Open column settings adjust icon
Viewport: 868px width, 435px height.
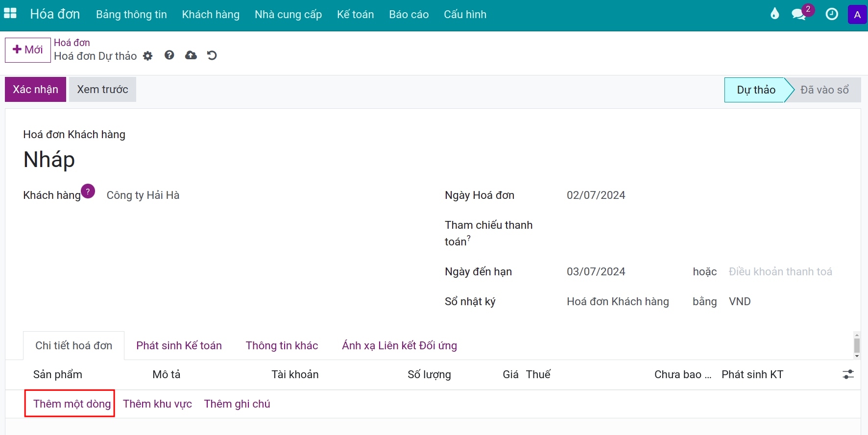click(848, 375)
